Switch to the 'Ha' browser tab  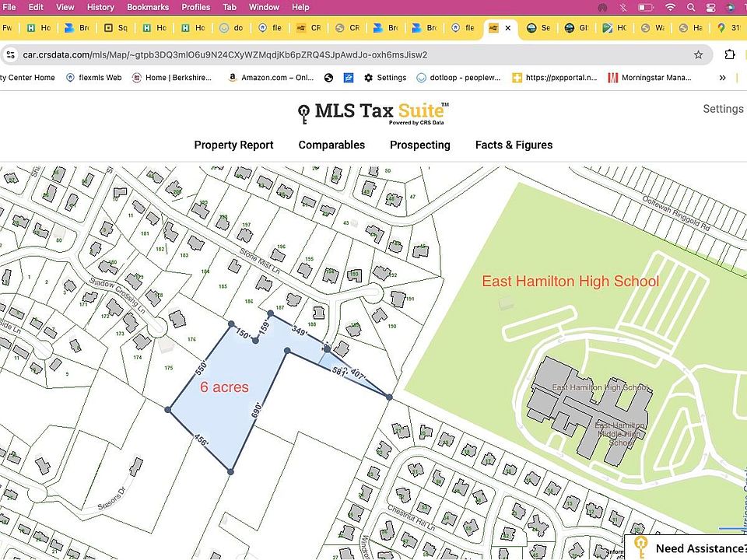[x=691, y=28]
